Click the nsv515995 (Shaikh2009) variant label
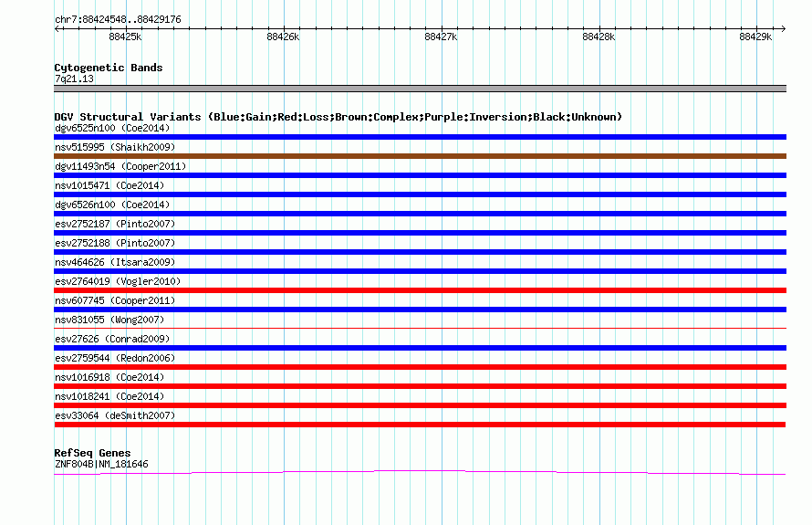Screen dimensions: 812x525 coord(115,147)
